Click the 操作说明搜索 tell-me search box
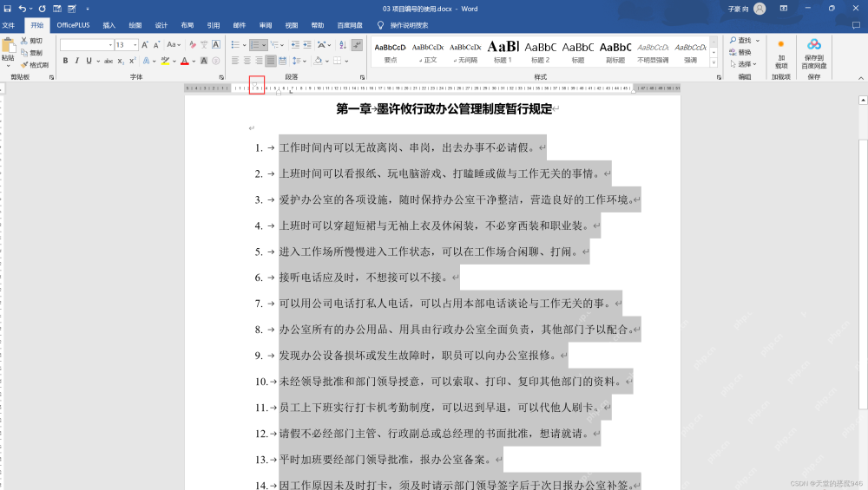 click(409, 25)
